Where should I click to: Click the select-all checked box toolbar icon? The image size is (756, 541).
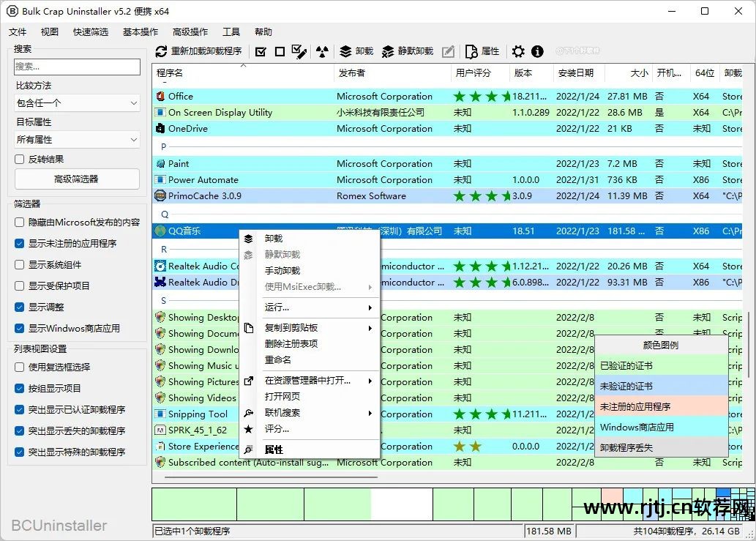tap(261, 51)
